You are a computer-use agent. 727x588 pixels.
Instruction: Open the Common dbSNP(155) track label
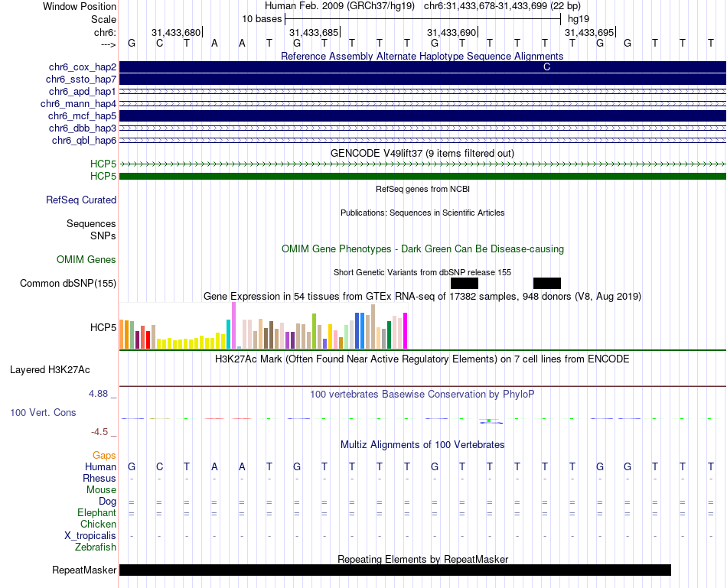point(67,283)
